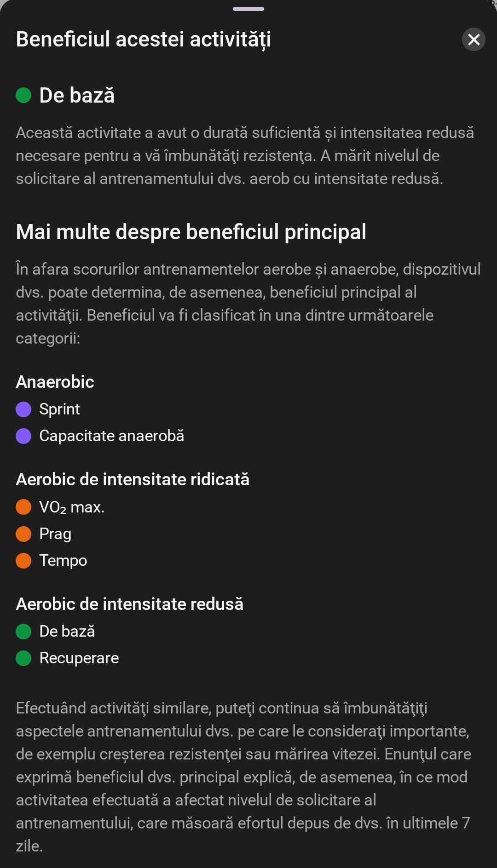
Task: Tap the orange dot beside Prag
Action: click(x=23, y=534)
